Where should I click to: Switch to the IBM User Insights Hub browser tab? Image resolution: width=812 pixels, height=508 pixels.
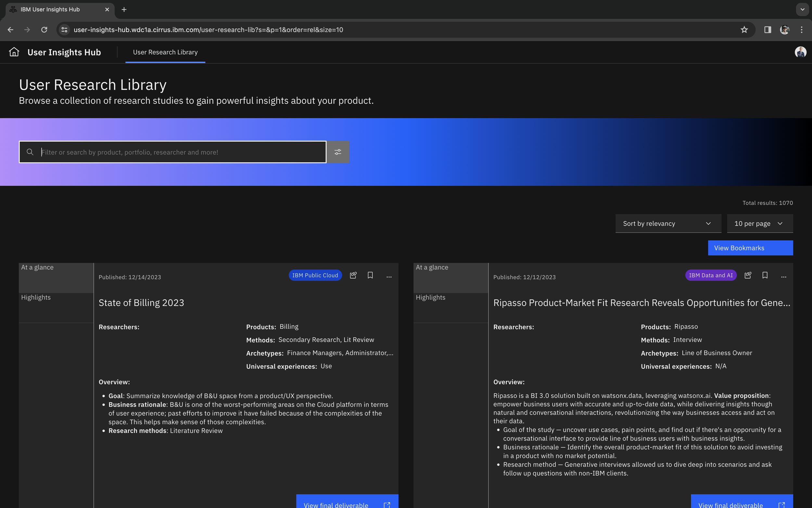60,9
